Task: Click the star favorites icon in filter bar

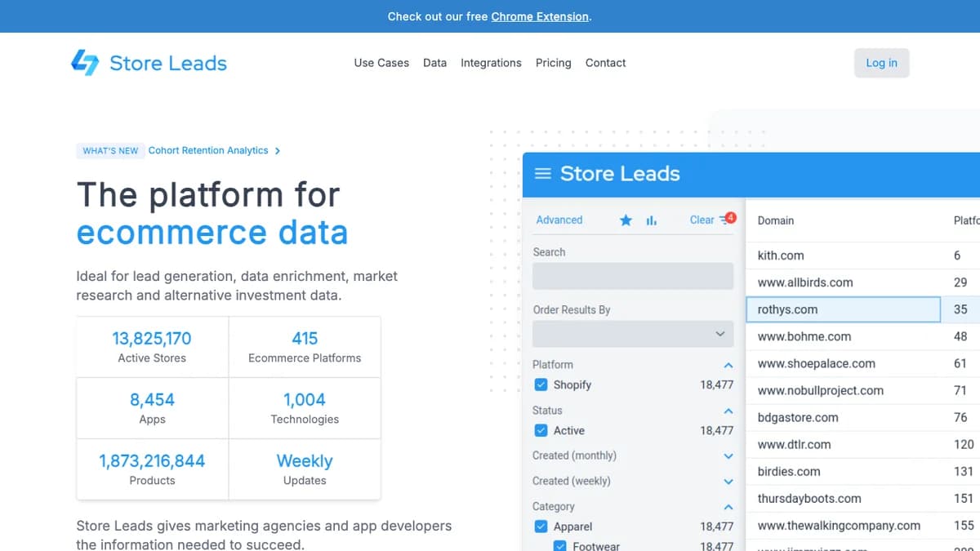Action: pos(626,220)
